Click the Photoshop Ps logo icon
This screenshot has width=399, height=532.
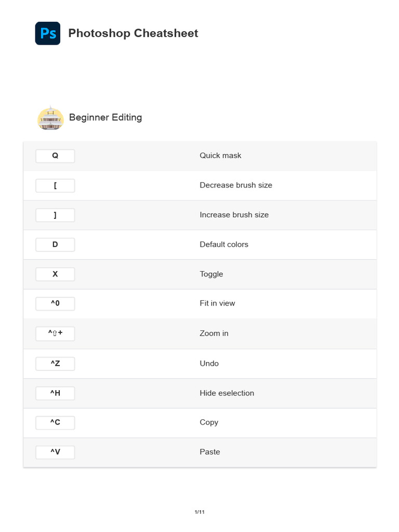pos(48,33)
